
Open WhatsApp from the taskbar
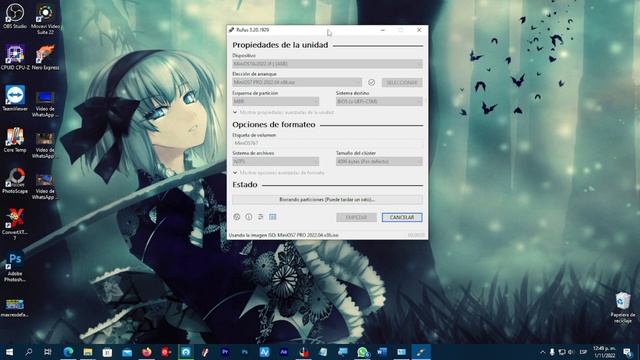point(362,352)
